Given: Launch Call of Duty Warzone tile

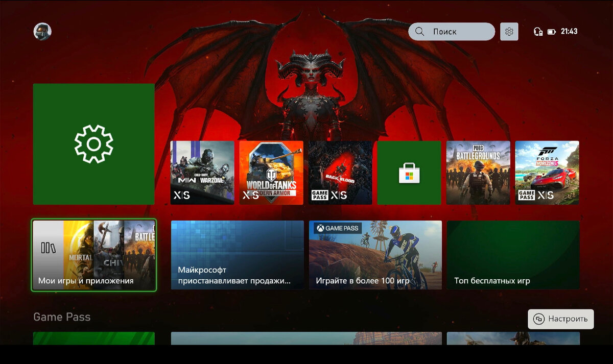Looking at the screenshot, I should click(202, 173).
